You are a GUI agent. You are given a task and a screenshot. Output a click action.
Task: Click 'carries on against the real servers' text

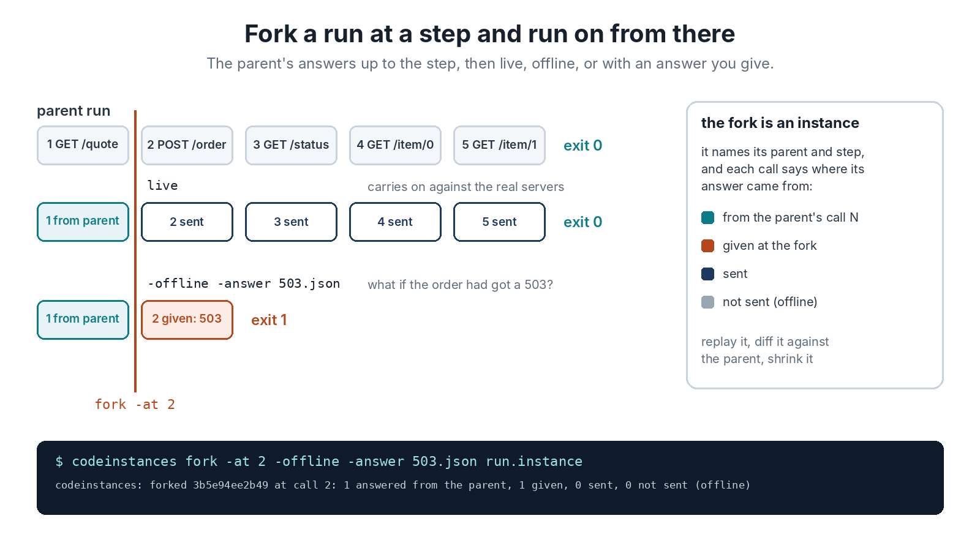pyautogui.click(x=466, y=187)
